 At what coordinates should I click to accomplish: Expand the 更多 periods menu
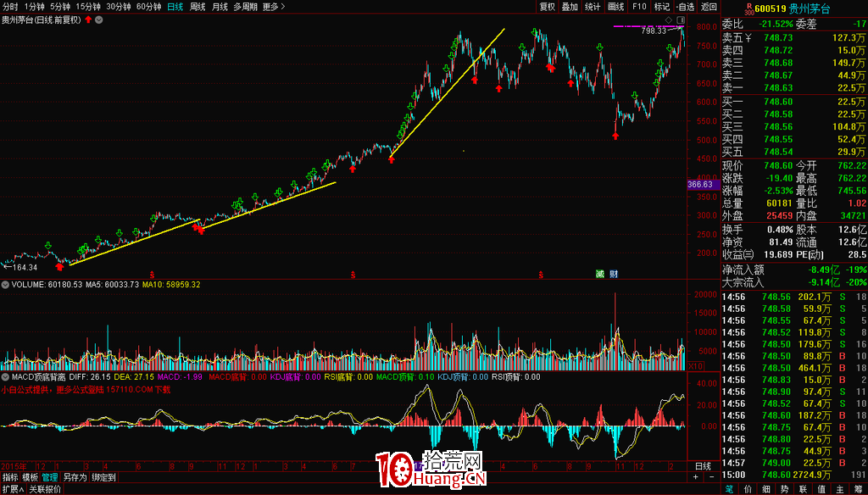tap(272, 7)
